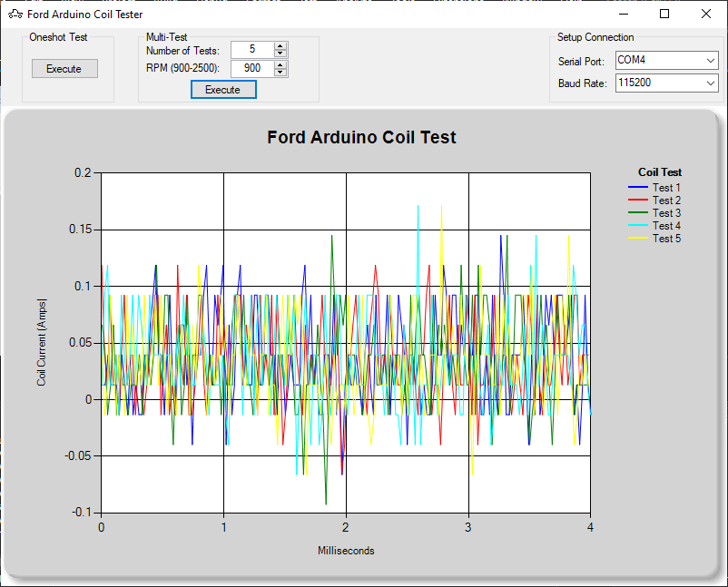Click the Number of Tests input field
The width and height of the screenshot is (728, 587).
point(251,50)
